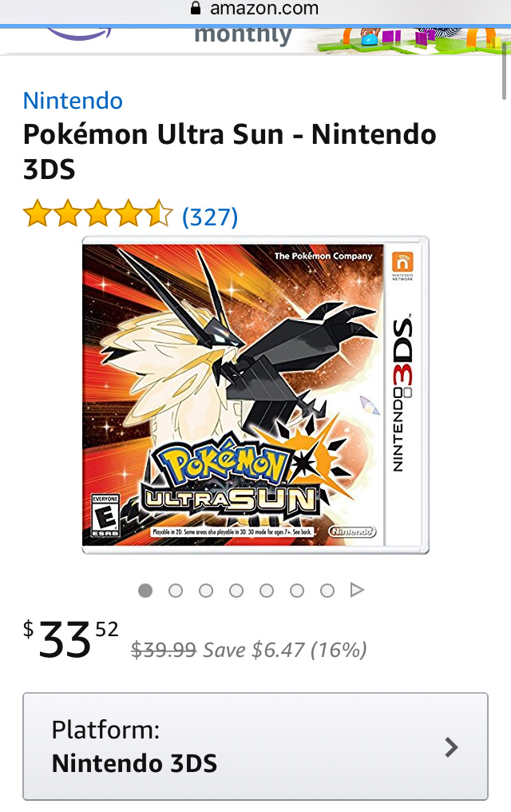Click the chevron arrow in Platform box
Viewport: 511px width, 812px height.
point(452,747)
